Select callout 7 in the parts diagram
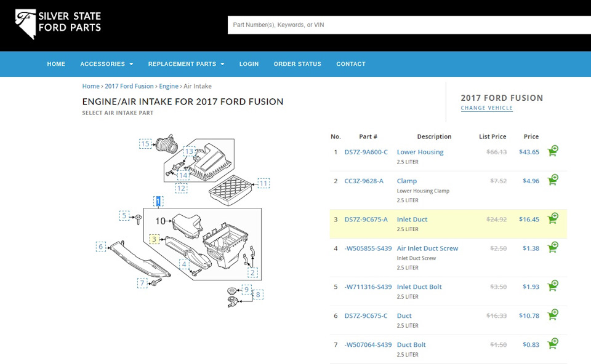This screenshot has height=364, width=591. point(142,283)
